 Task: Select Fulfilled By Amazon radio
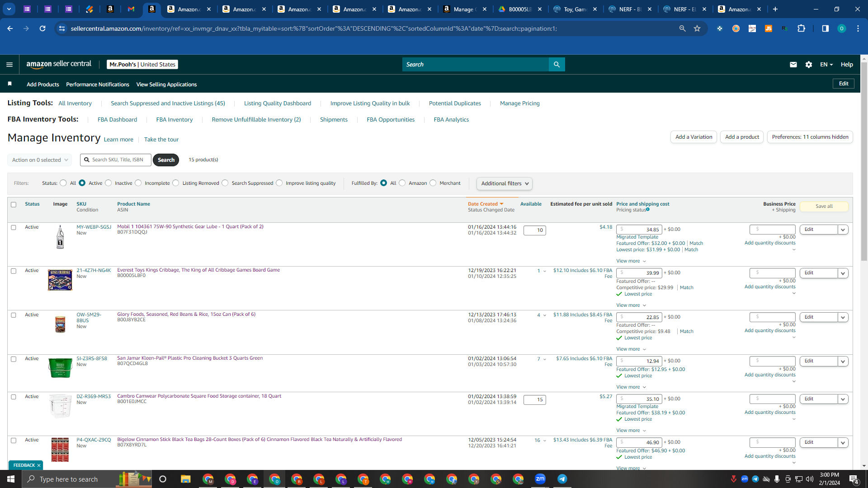point(402,183)
